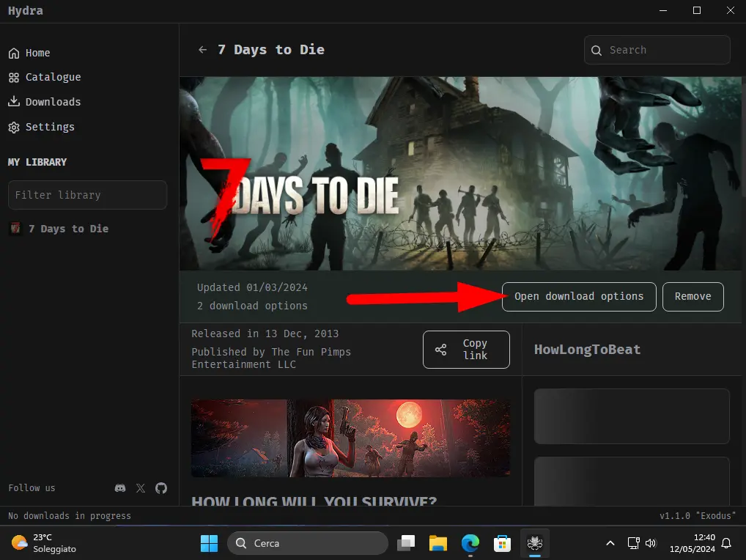Click the 'Follow us' label
The height and width of the screenshot is (560, 746).
(x=32, y=488)
